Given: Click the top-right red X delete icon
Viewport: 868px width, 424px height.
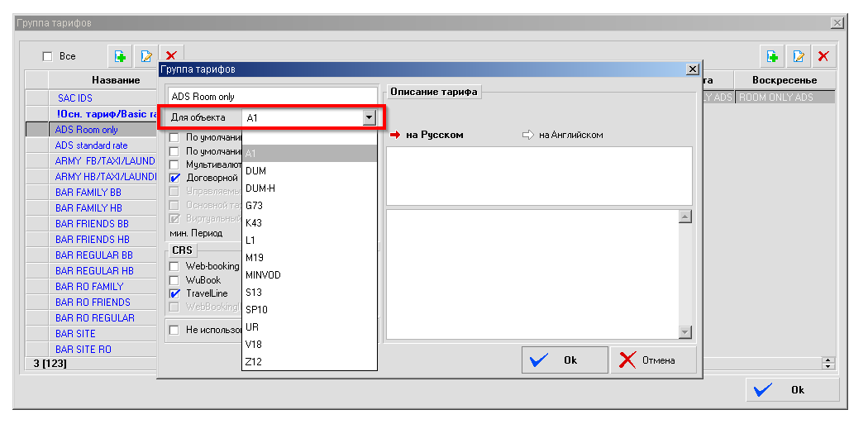Looking at the screenshot, I should (823, 56).
